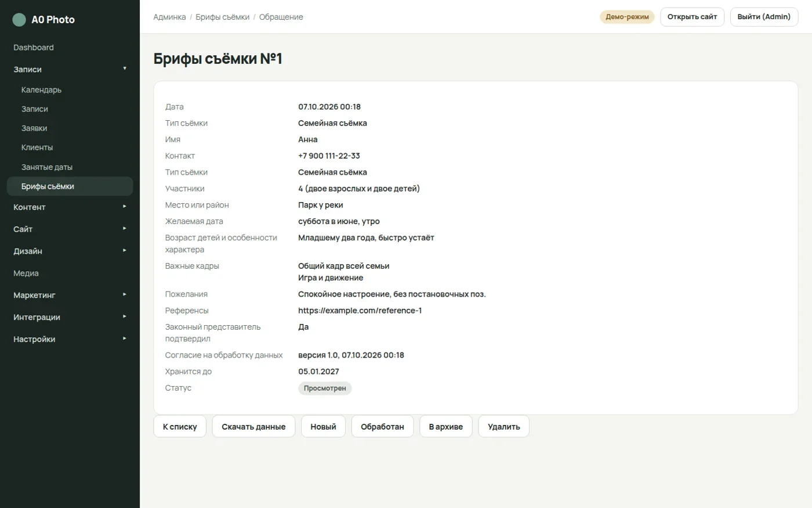Click the Брифы съёмки breadcrumb link
This screenshot has height=508, width=812.
(x=222, y=17)
